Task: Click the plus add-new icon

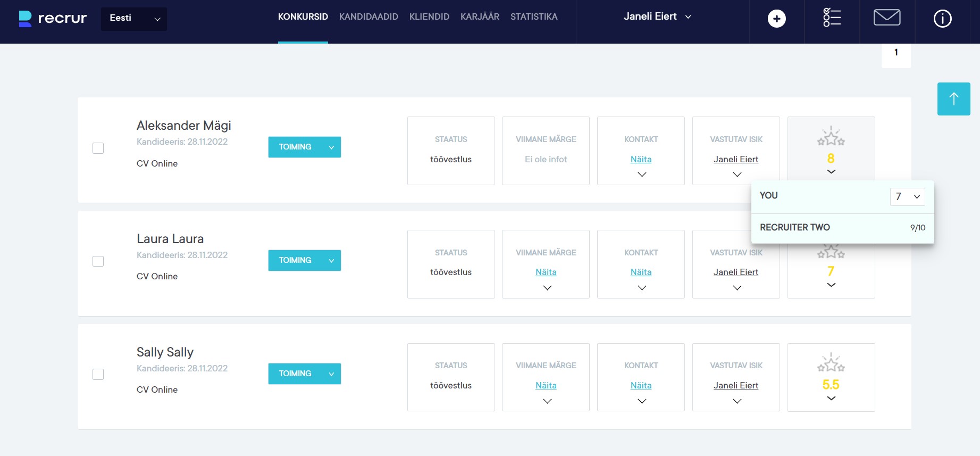Action: click(x=776, y=19)
